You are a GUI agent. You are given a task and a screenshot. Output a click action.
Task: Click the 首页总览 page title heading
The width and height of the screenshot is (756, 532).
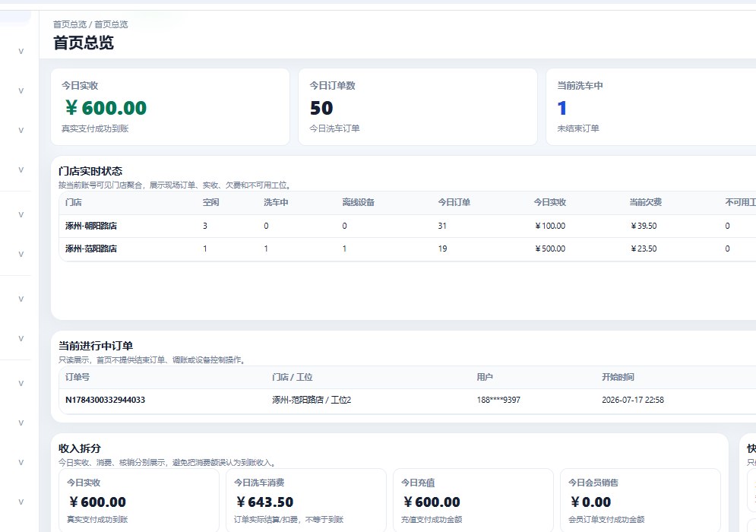tap(84, 43)
